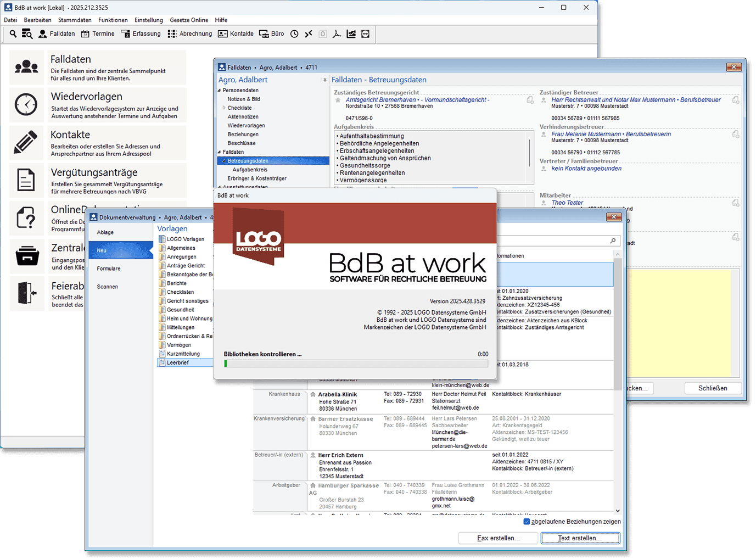Screen dimensions: 756x559
Task: Click the PDF icon in toolbar
Action: click(337, 34)
